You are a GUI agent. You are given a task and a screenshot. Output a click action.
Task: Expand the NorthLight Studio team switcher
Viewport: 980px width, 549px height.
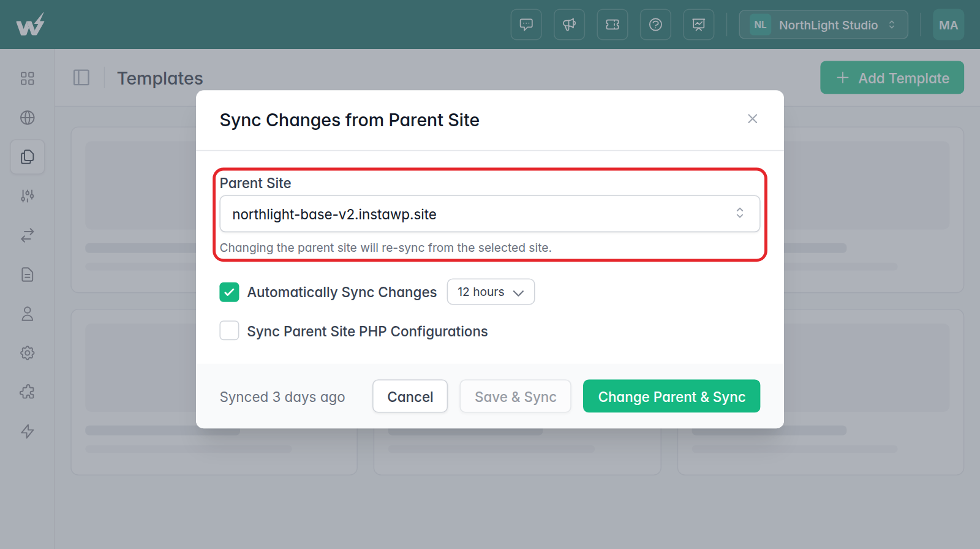823,25
